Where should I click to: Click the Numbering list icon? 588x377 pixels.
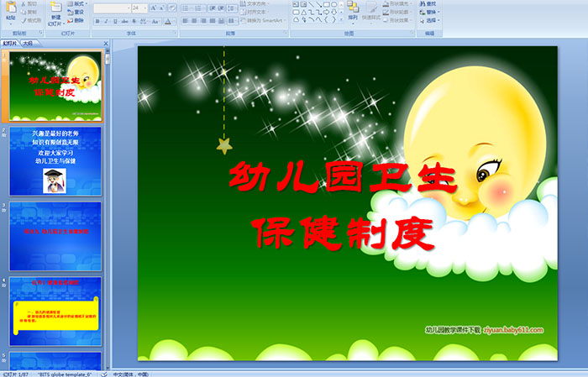tap(200, 8)
